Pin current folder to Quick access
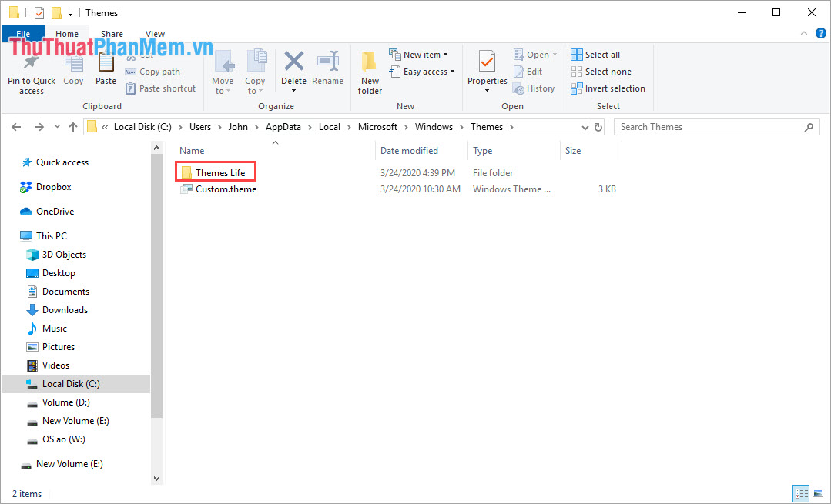The width and height of the screenshot is (831, 504). 31,71
